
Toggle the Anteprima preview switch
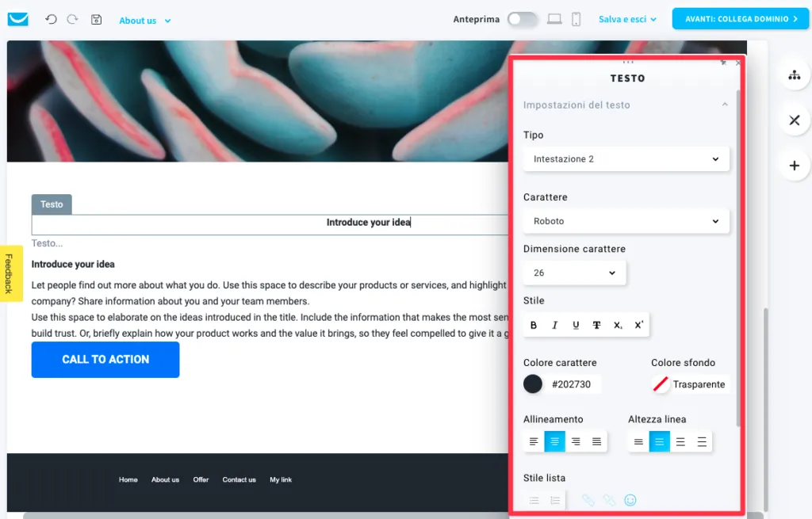522,19
